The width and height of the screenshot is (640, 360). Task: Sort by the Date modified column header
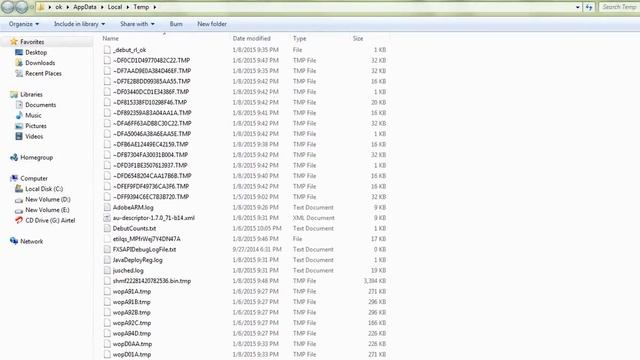pyautogui.click(x=251, y=38)
